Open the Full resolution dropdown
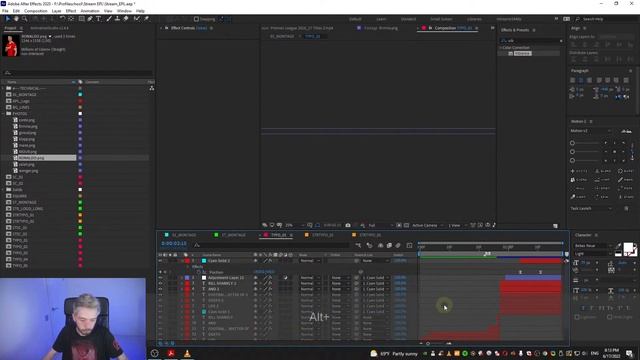 point(380,225)
